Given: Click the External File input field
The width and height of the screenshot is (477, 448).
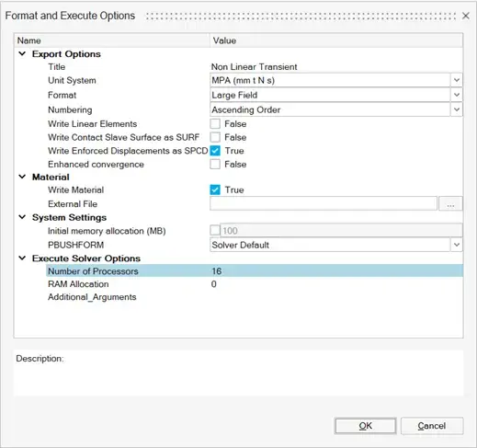Looking at the screenshot, I should (324, 204).
